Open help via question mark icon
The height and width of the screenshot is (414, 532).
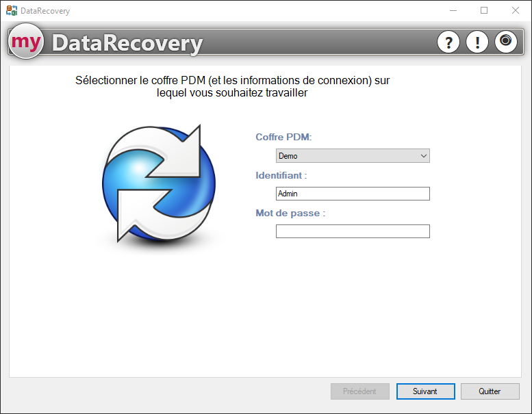[x=448, y=42]
